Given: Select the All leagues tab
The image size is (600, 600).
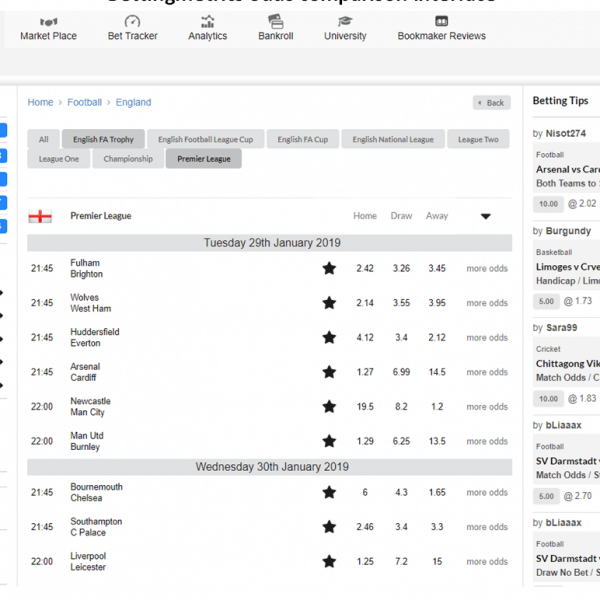Looking at the screenshot, I should (x=44, y=139).
